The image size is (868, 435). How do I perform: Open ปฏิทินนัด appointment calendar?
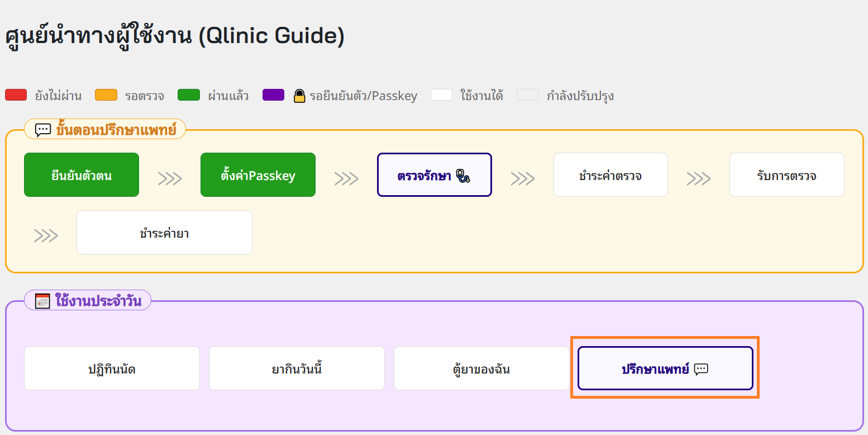pos(112,368)
